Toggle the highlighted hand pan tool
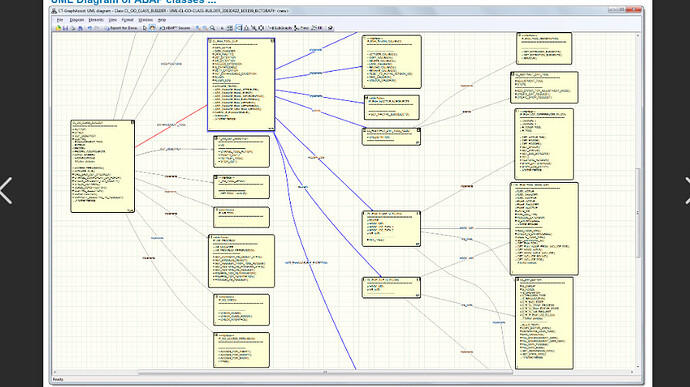Screen dimensions: 690x387 152,28
